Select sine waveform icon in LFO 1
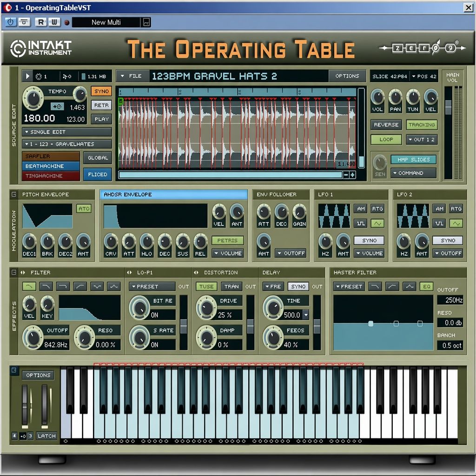 click(x=377, y=224)
